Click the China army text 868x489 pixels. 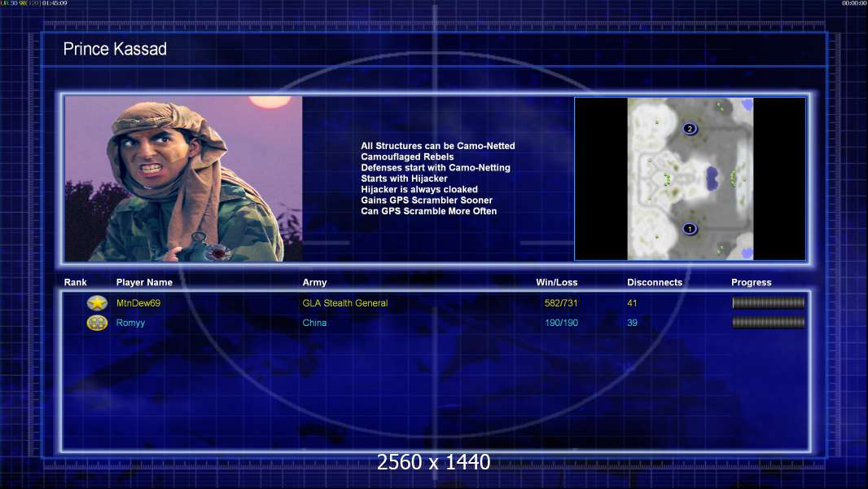(314, 323)
